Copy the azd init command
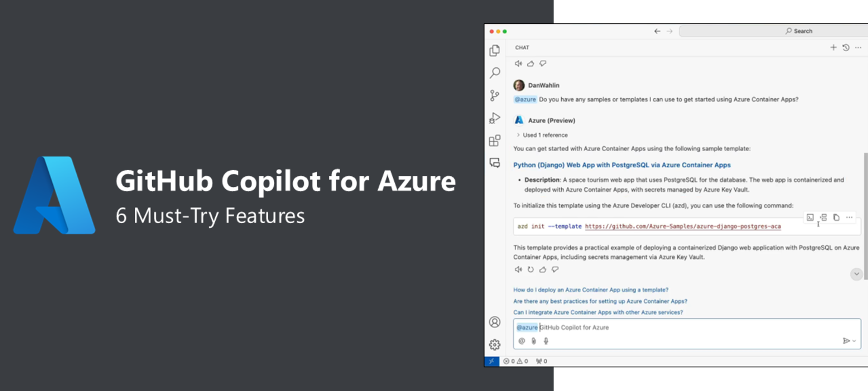This screenshot has width=868, height=391. [x=837, y=217]
